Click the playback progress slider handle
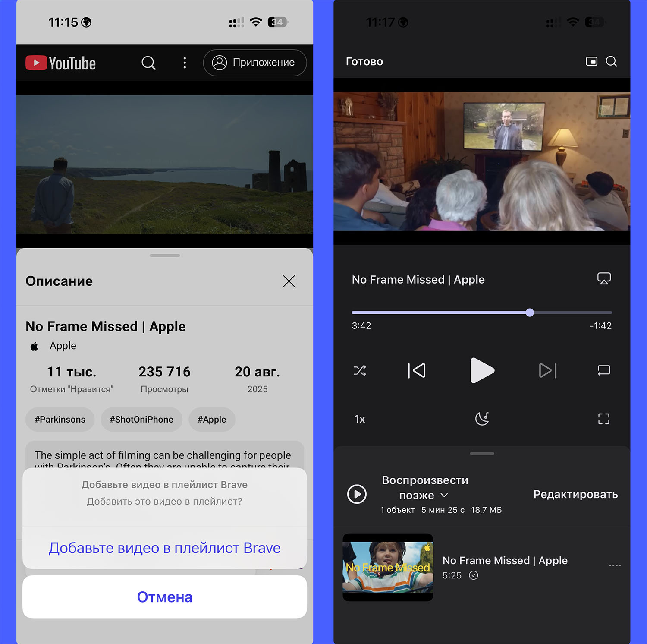Viewport: 647px width, 644px height. point(530,313)
